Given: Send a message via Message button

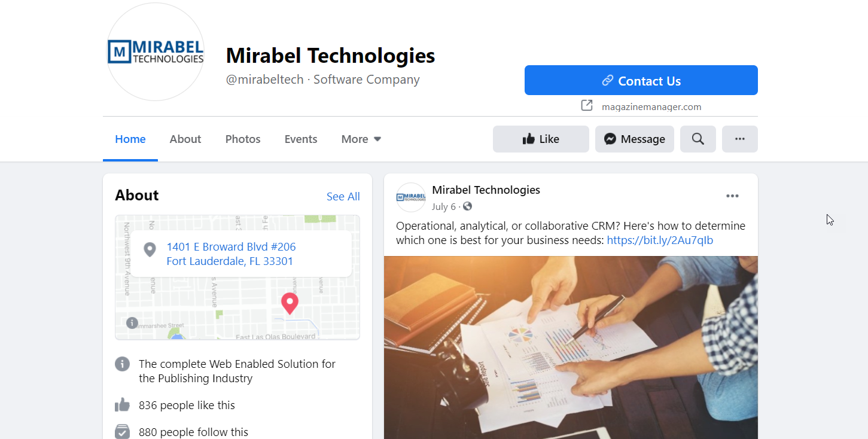Looking at the screenshot, I should pos(635,139).
